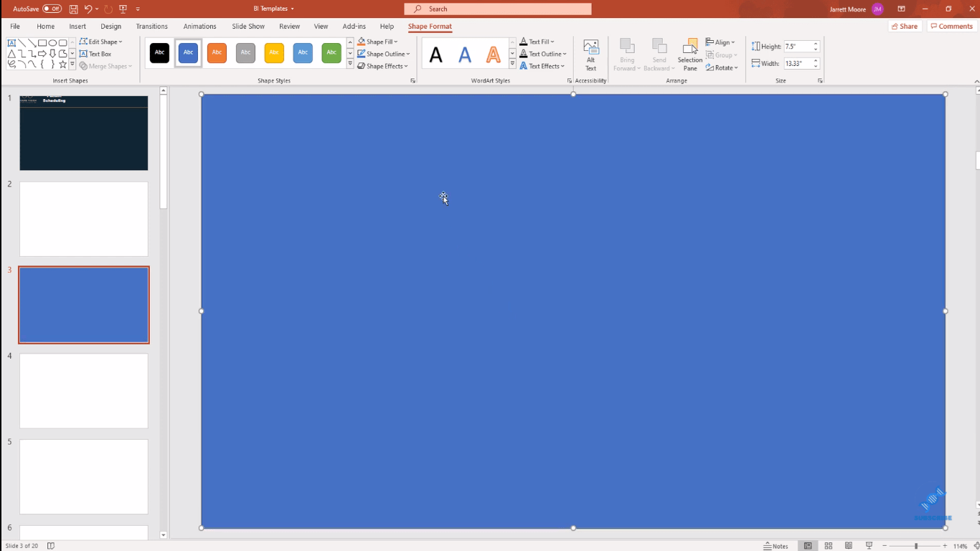The width and height of the screenshot is (980, 551).
Task: Open the Shape Fill dropdown
Action: 377,42
